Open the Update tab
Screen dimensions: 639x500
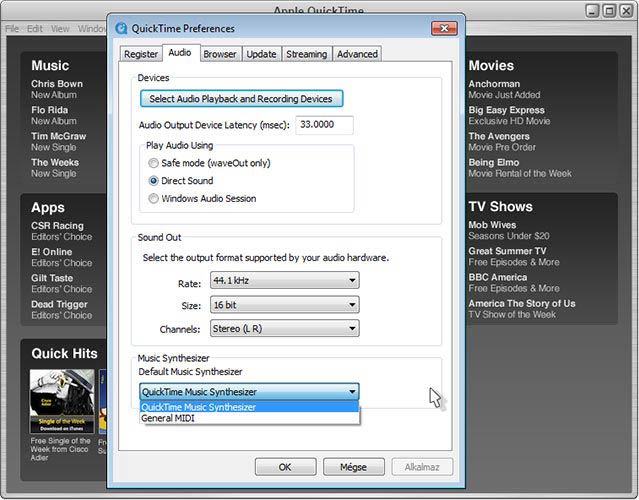tap(261, 54)
